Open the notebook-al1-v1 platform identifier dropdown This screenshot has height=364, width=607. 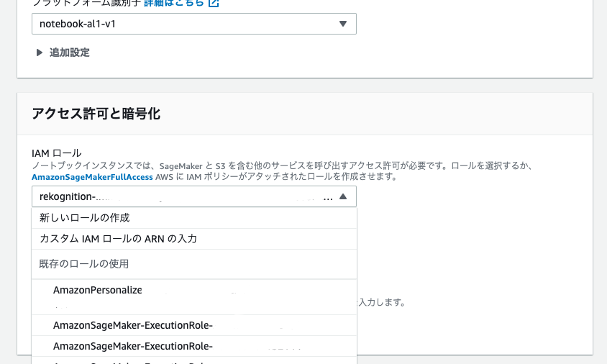pos(194,24)
